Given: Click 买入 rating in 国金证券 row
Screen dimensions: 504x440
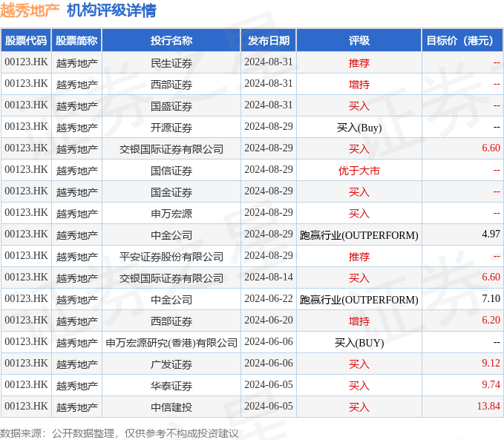Looking at the screenshot, I should (359, 192).
